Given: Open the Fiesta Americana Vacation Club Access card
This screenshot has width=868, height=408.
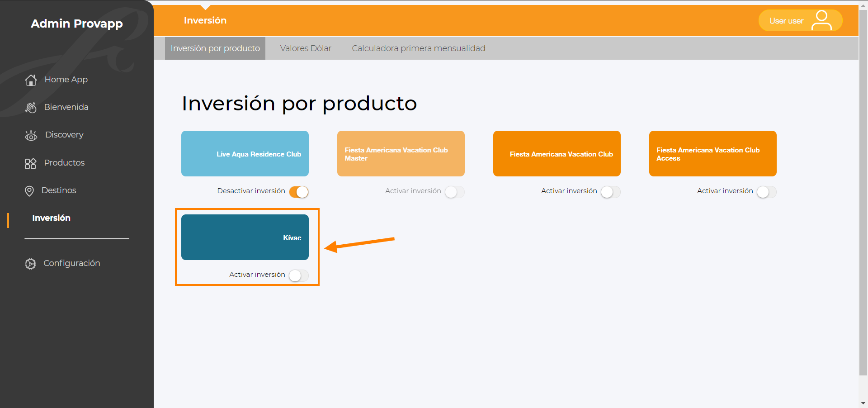Looking at the screenshot, I should click(x=713, y=154).
